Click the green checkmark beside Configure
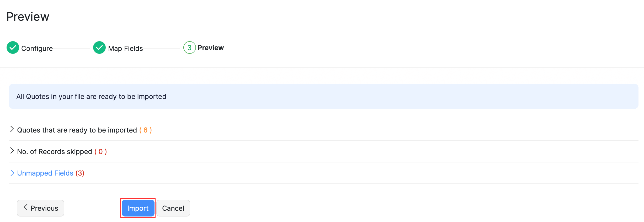644x222 pixels. click(x=13, y=48)
